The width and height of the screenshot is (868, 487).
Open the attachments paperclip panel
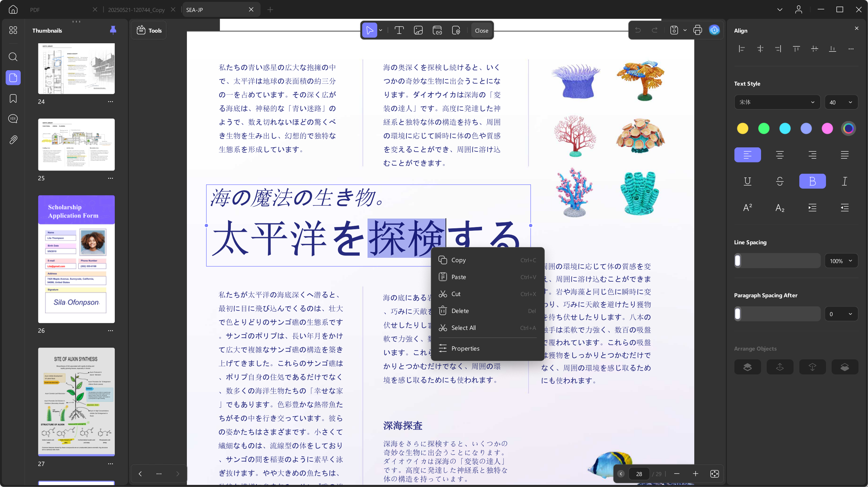[13, 140]
